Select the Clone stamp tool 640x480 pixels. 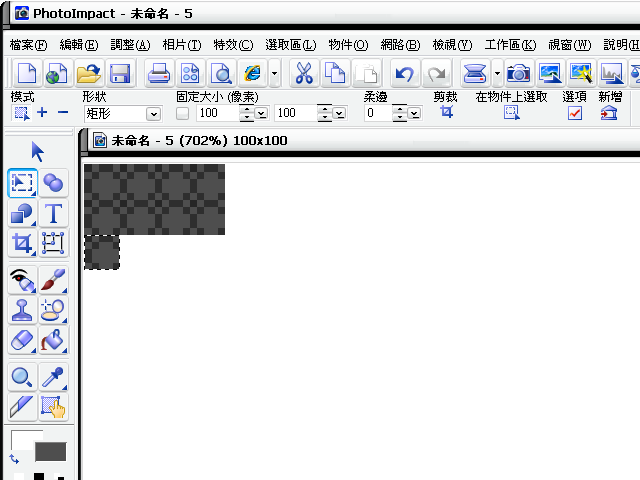coord(22,310)
